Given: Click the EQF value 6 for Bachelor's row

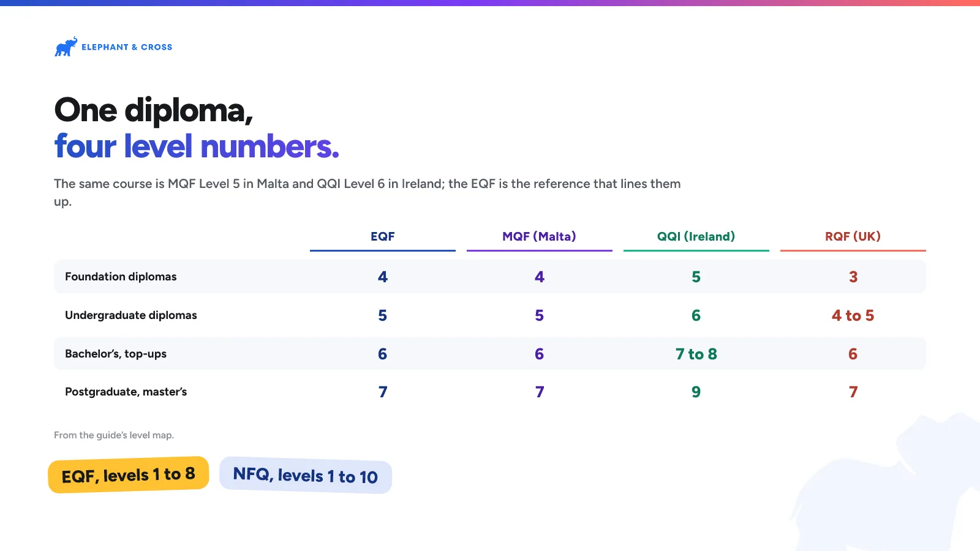Looking at the screenshot, I should click(383, 354).
